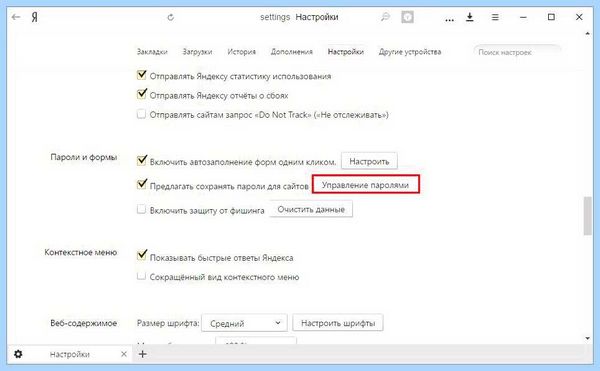Open the three dots menu icon
The image size is (600, 371).
click(x=450, y=19)
